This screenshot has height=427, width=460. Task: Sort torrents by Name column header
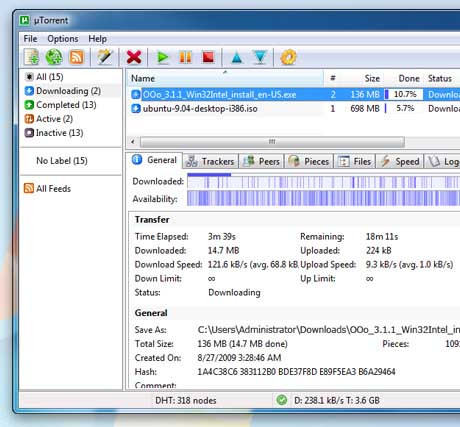click(225, 79)
